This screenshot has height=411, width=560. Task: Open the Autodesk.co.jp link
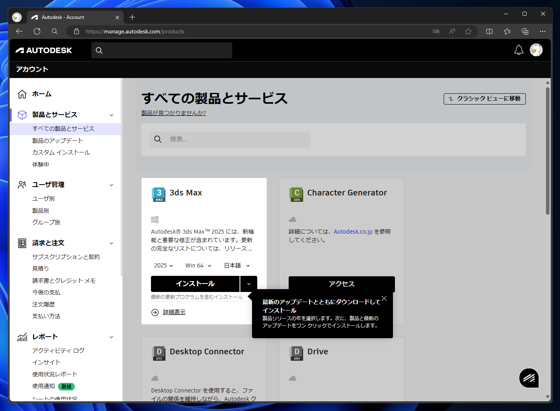click(353, 232)
